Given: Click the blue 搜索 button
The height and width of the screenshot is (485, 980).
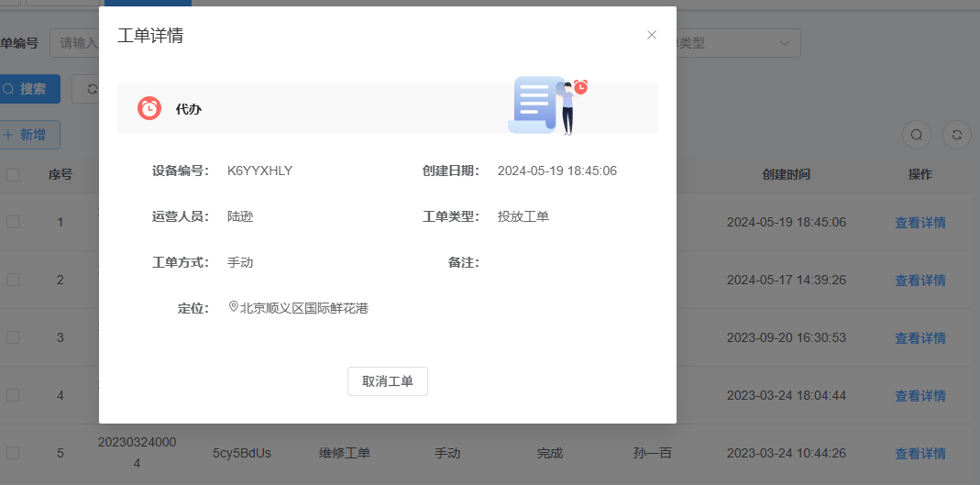Looking at the screenshot, I should 29,89.
